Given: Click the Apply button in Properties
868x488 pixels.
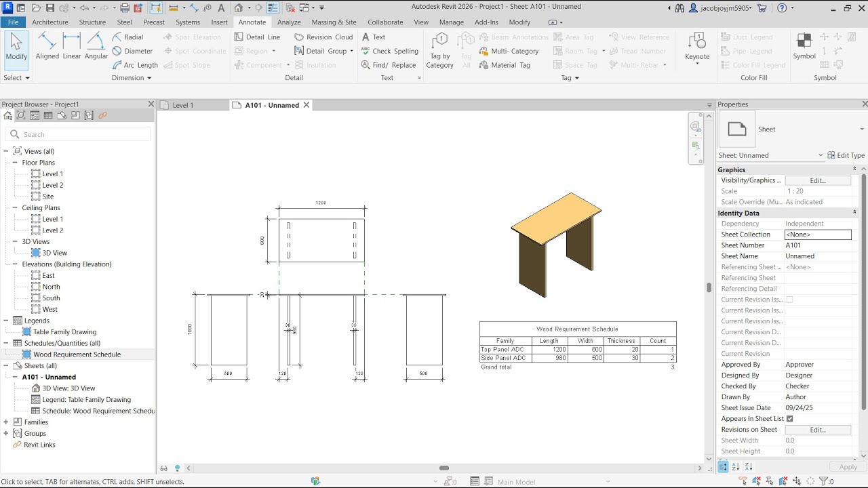Looking at the screenshot, I should coord(848,467).
